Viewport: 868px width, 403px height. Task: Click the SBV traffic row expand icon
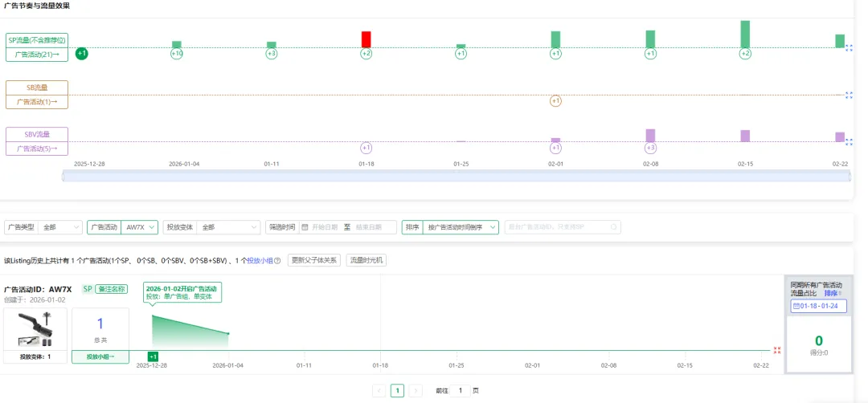pos(849,141)
